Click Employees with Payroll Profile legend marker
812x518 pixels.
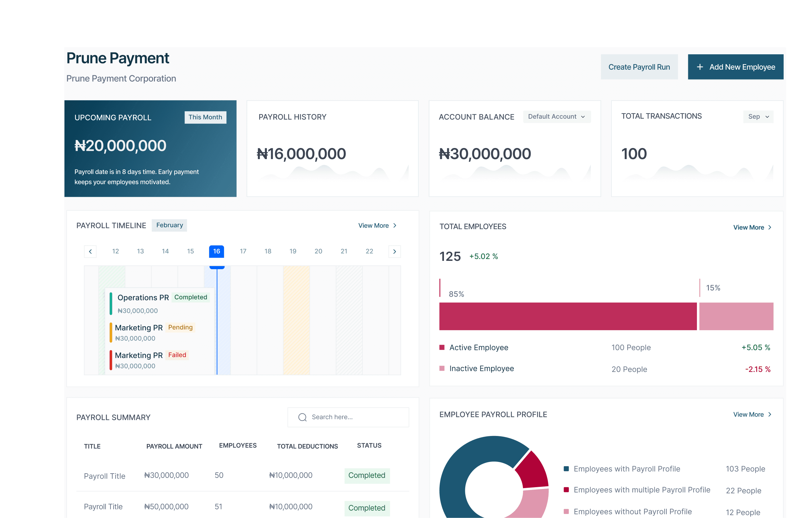(x=566, y=469)
